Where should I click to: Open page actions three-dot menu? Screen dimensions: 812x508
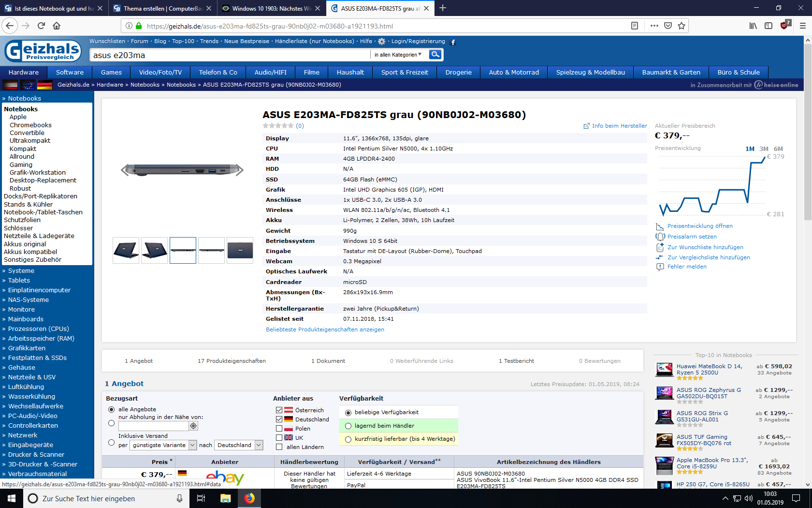point(654,26)
